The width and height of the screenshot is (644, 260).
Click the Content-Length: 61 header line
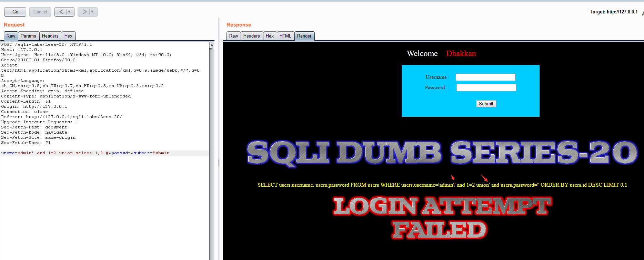click(x=26, y=101)
